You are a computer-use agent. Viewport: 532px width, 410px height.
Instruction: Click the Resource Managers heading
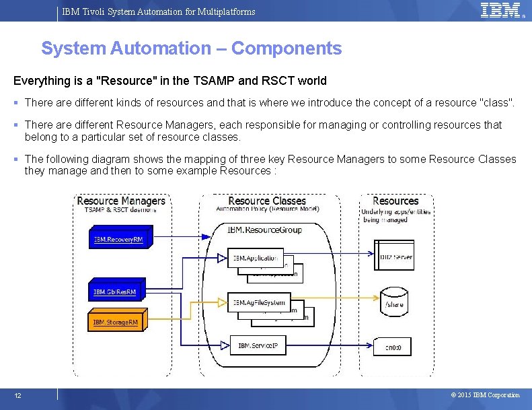[x=121, y=201]
